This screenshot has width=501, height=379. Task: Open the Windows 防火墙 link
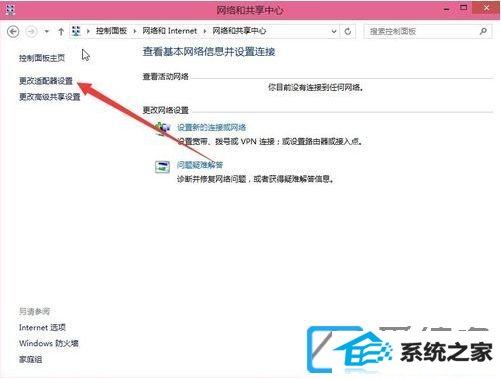(49, 343)
